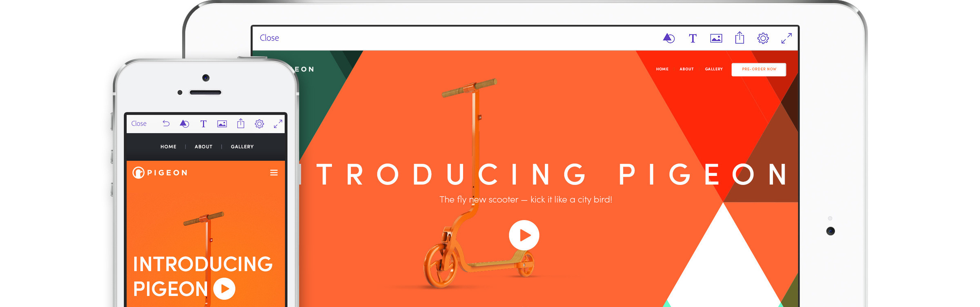Screen dimensions: 980x307
Task: Open the HOME item in phone navigation
Action: (x=168, y=147)
